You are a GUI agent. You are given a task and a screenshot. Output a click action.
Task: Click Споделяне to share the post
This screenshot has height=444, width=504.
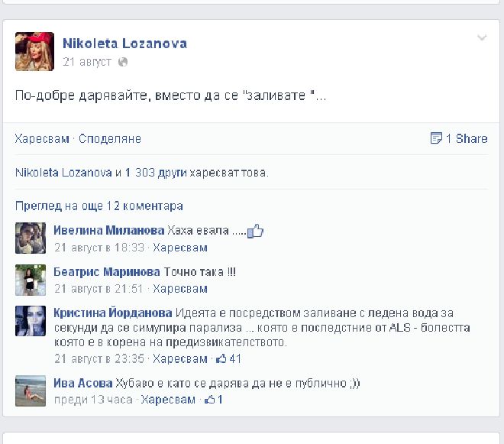pyautogui.click(x=110, y=138)
